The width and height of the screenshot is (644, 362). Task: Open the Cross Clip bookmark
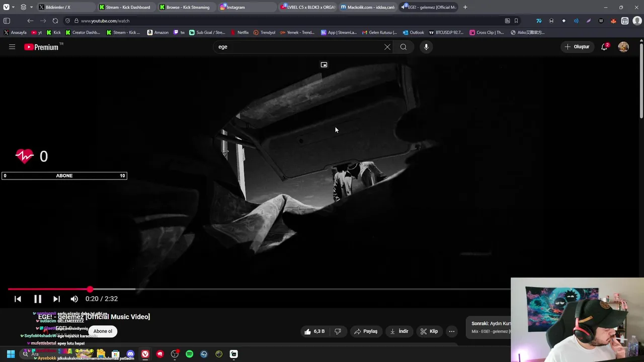(x=487, y=32)
